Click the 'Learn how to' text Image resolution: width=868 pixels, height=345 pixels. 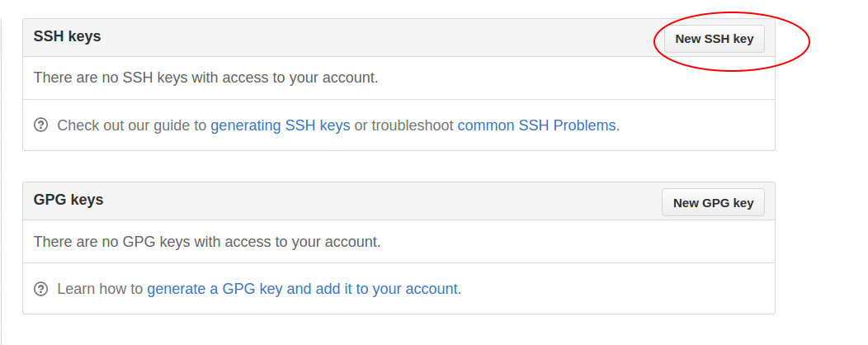(100, 289)
